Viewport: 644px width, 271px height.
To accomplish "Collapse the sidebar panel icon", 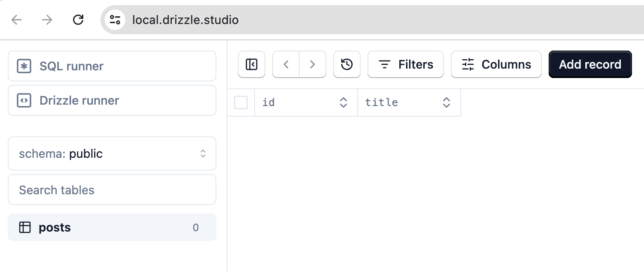I will click(x=252, y=64).
